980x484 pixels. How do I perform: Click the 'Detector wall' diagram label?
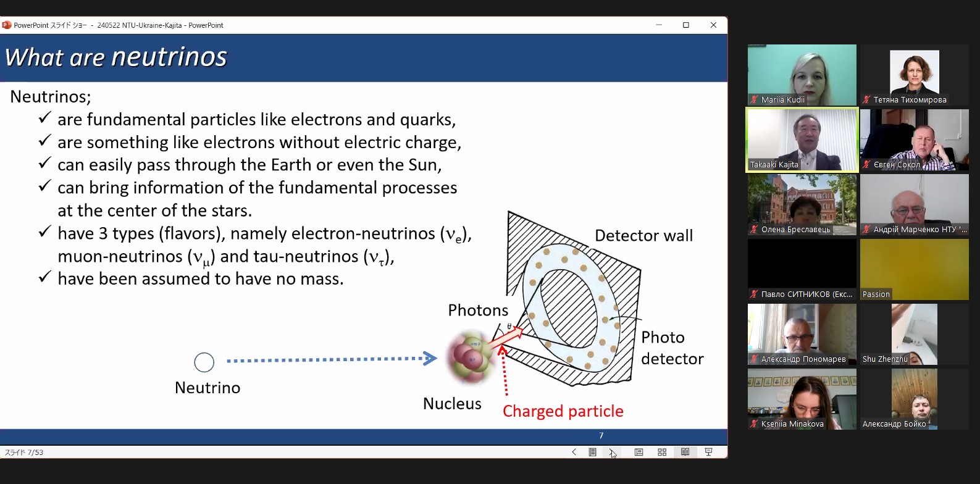pos(644,236)
